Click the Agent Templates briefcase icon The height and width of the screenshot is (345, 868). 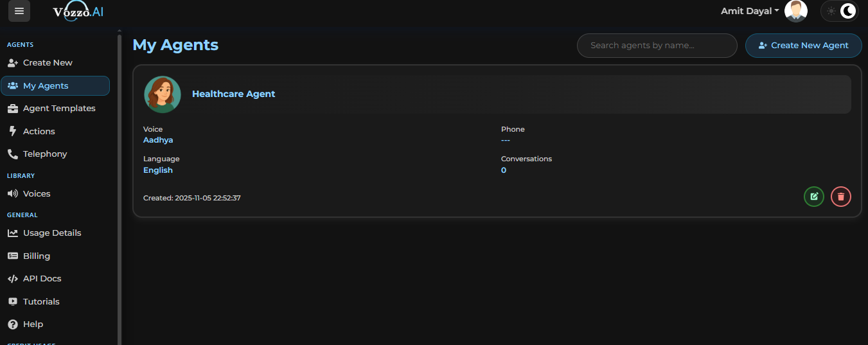pos(13,109)
